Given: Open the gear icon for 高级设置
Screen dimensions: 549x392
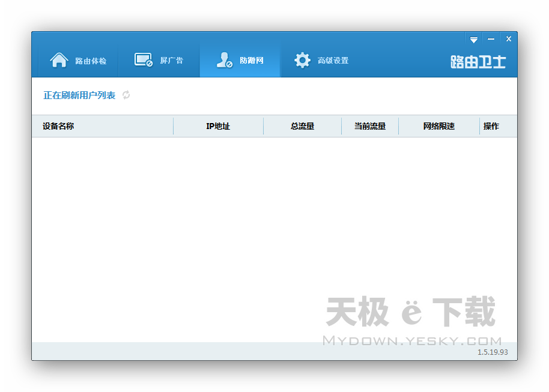Looking at the screenshot, I should point(302,61).
